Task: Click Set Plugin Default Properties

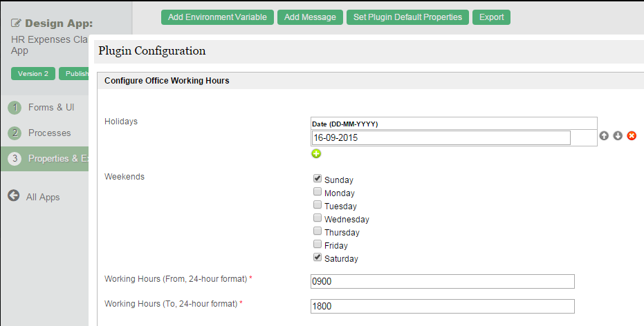Action: coord(407,17)
